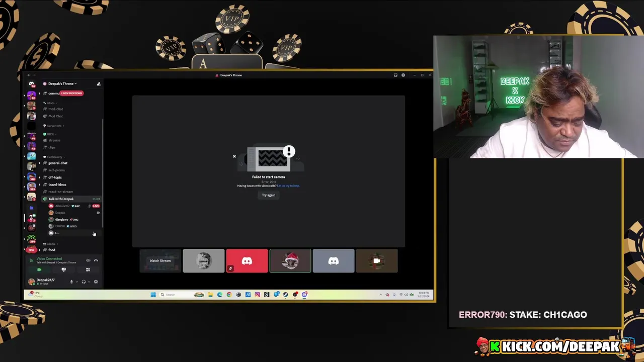Collapse the KICK channel category

[x=49, y=134]
